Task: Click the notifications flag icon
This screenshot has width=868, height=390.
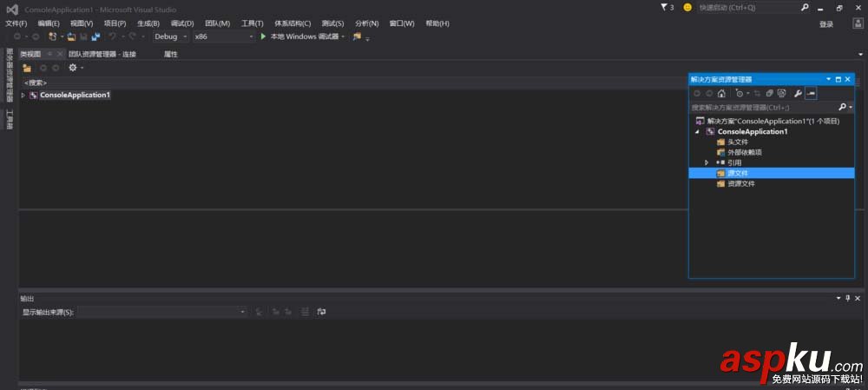Action: [664, 7]
